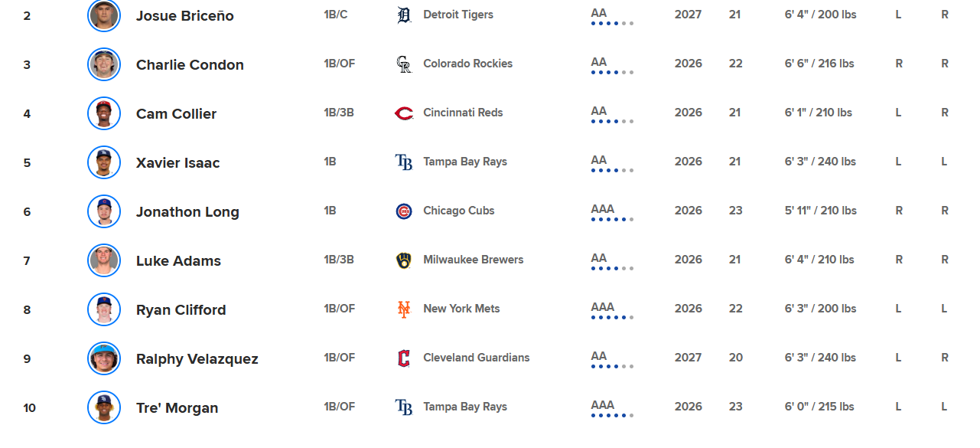
Task: Open Josue Briceño's player headshot
Action: (x=104, y=15)
